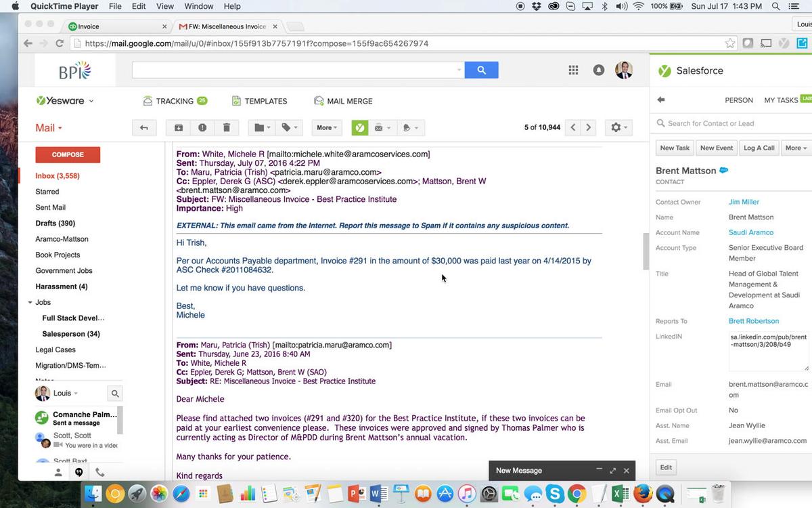Collapse the Jobs label group
The image size is (812, 508).
click(x=30, y=302)
